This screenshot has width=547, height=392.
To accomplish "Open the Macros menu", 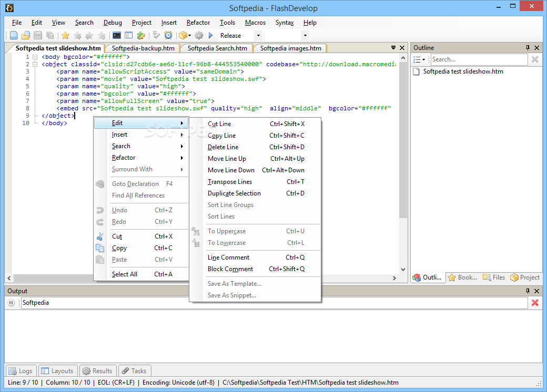I will point(255,23).
